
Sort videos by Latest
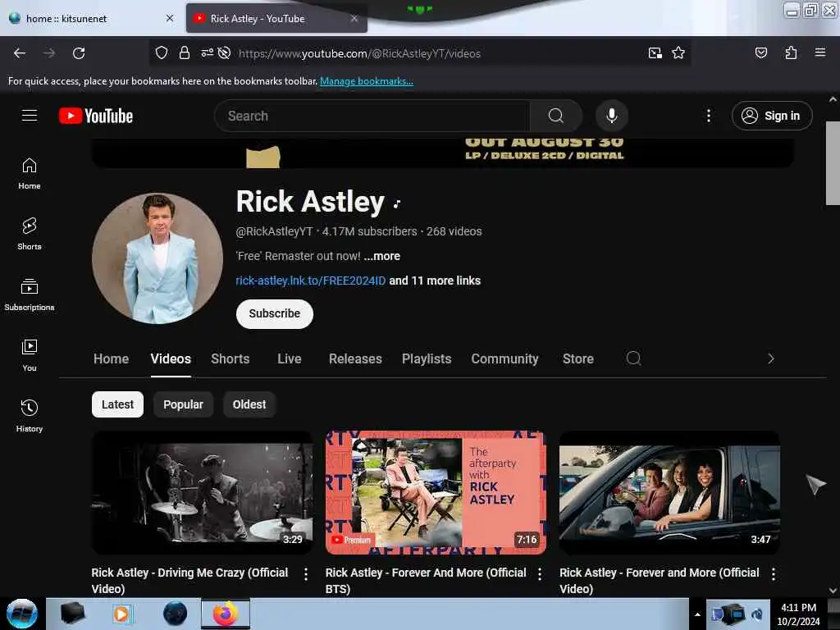point(117,404)
